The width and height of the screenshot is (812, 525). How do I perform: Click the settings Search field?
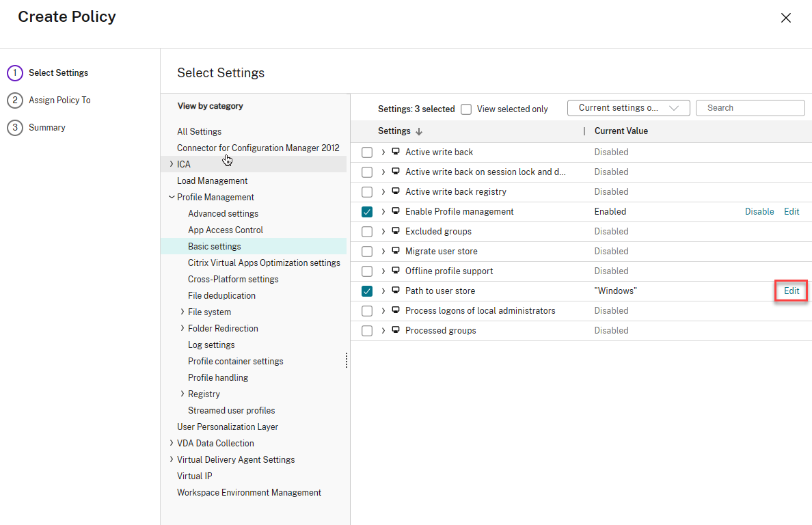[x=750, y=108]
